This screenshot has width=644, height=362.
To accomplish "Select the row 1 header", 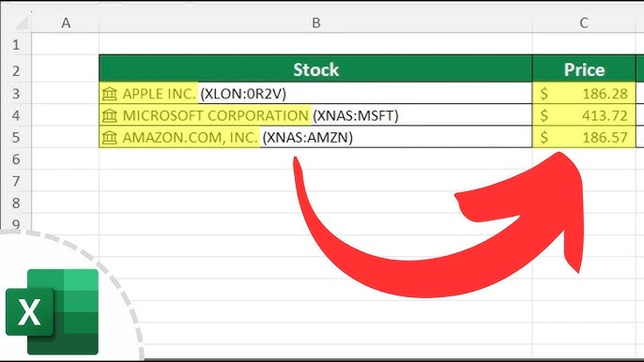I will 16,44.
